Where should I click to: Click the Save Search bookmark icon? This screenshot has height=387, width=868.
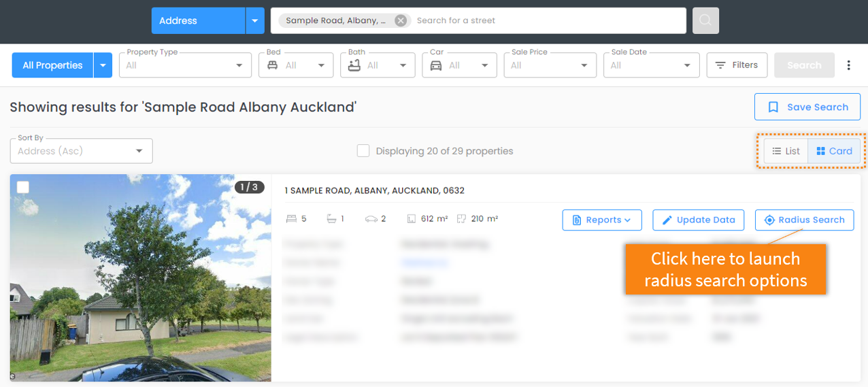click(773, 107)
